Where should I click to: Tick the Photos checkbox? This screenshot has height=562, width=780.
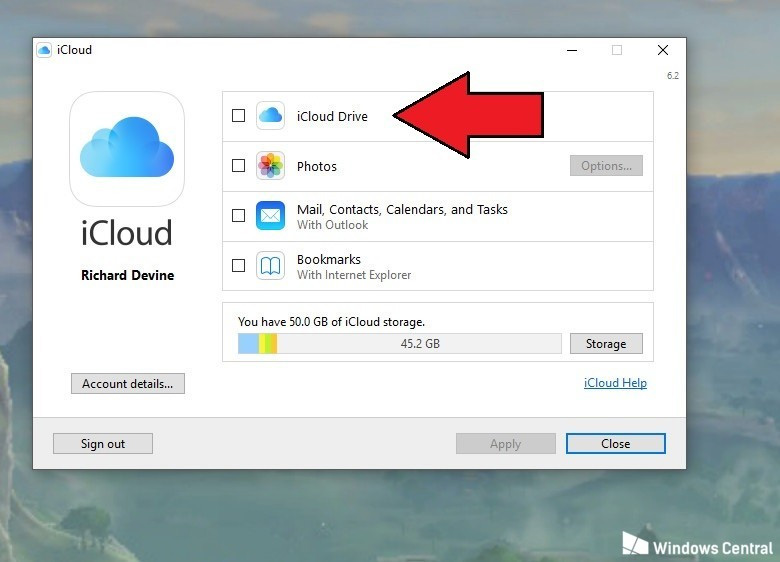coord(239,166)
